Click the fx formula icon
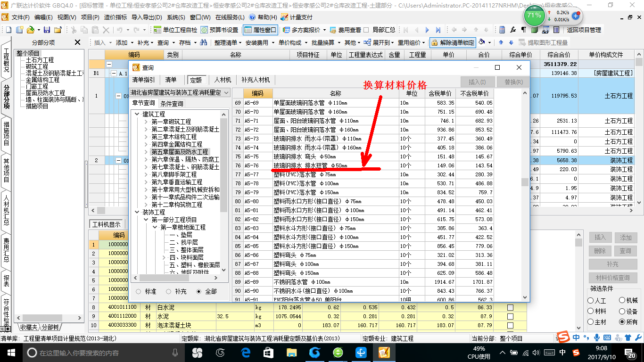 513,30
